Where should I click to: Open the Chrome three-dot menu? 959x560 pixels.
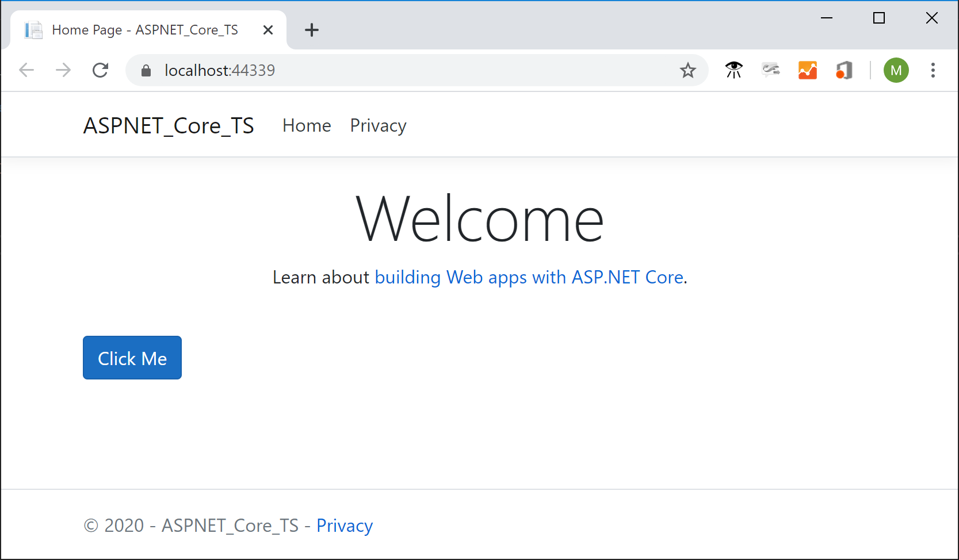point(933,70)
